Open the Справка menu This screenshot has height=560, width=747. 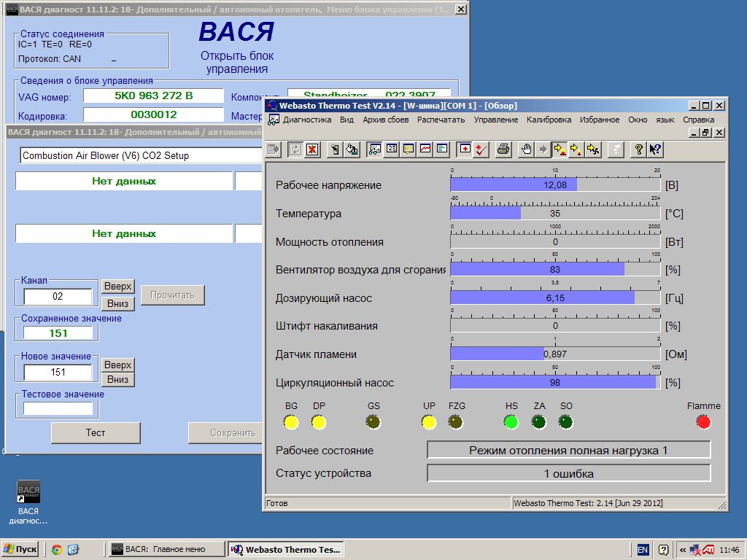[x=698, y=120]
